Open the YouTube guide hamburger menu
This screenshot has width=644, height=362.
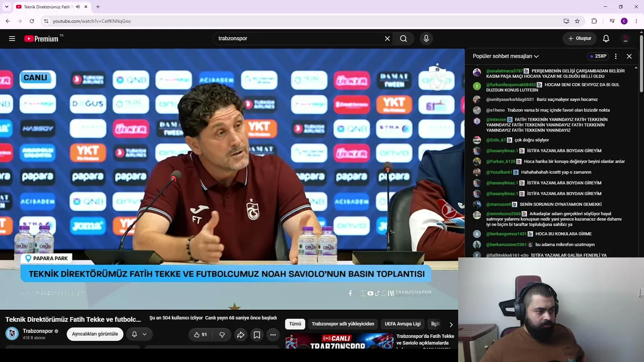[12, 39]
